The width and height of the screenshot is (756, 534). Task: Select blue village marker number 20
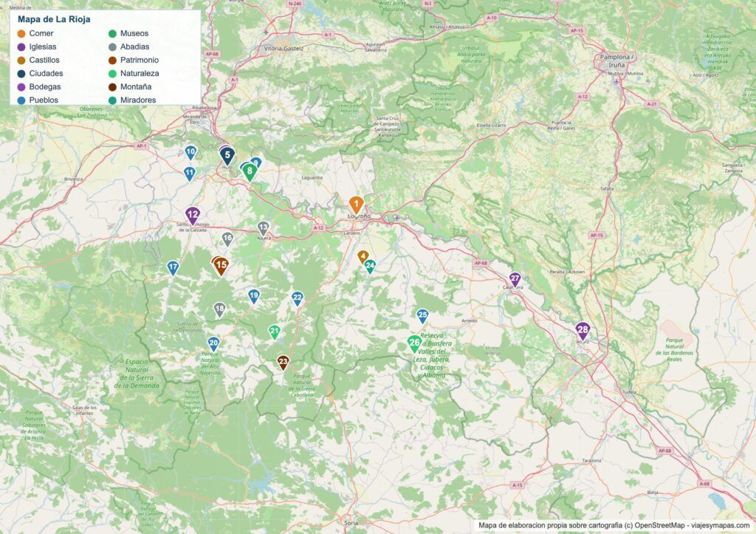coord(213,344)
